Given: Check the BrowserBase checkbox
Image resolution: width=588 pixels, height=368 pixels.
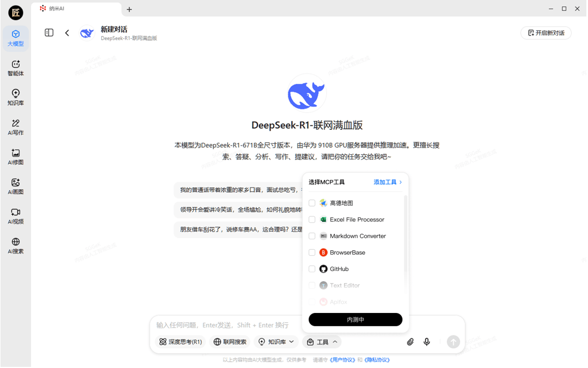Looking at the screenshot, I should pos(312,253).
